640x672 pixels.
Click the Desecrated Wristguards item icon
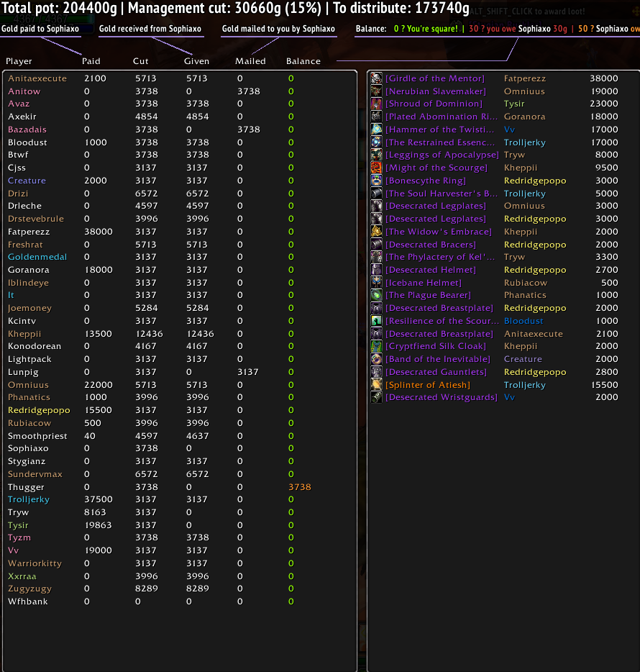point(376,397)
